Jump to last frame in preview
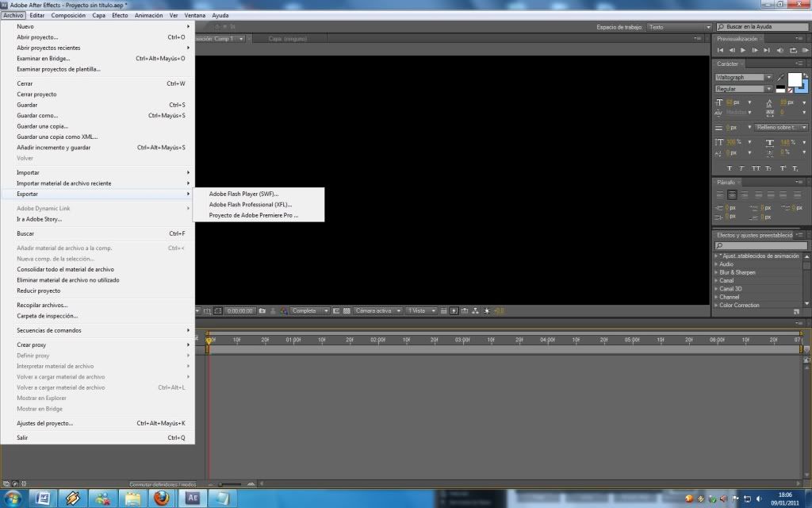This screenshot has height=508, width=812. pyautogui.click(x=767, y=50)
